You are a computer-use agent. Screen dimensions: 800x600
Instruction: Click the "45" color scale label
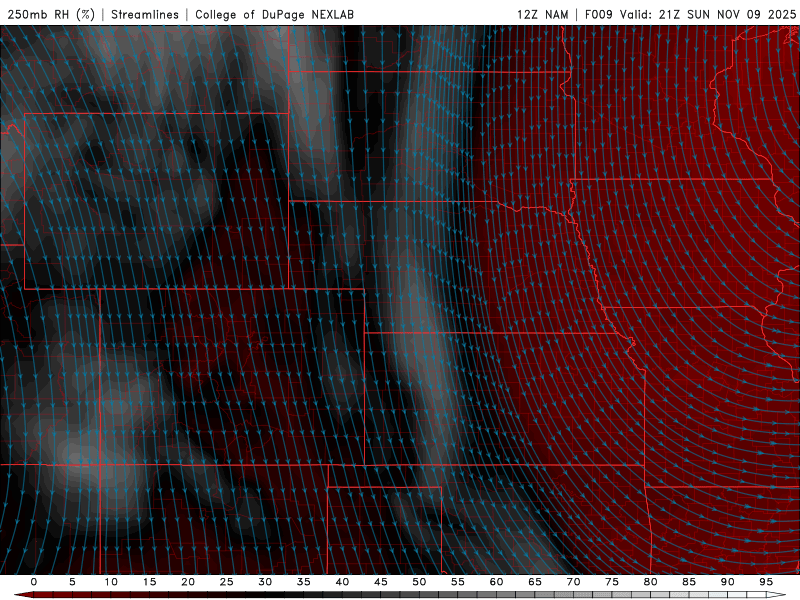(x=381, y=582)
